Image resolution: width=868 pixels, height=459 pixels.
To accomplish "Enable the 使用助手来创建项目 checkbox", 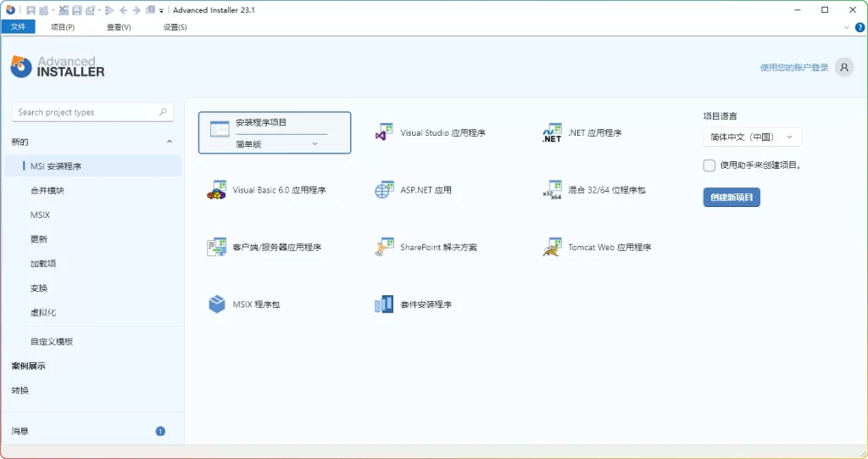I will coord(709,165).
